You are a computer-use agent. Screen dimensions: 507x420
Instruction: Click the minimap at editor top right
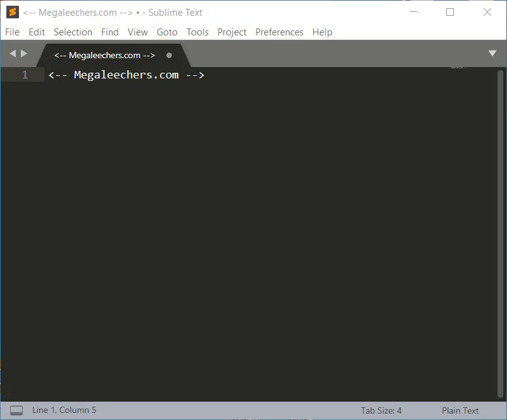tap(457, 68)
